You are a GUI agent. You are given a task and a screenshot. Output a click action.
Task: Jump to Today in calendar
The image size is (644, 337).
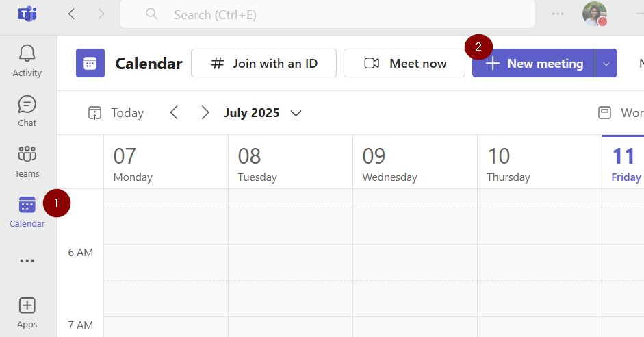[116, 113]
